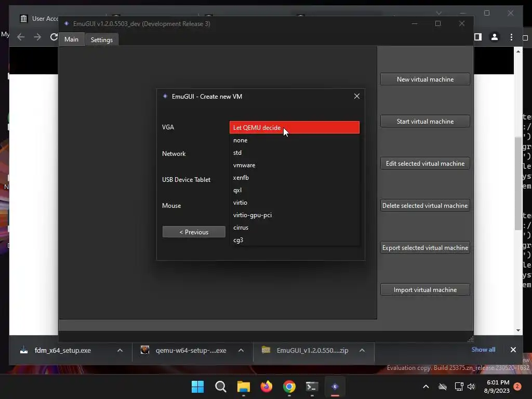Image resolution: width=532 pixels, height=399 pixels.
Task: Pick 'cg3' VGA option
Action: (x=294, y=240)
